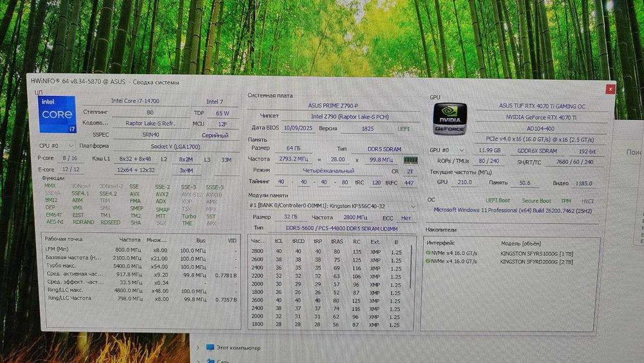Click the AD104-400 GPU chip value
Image resolution: width=644 pixels, height=363 pixels.
coord(540,129)
